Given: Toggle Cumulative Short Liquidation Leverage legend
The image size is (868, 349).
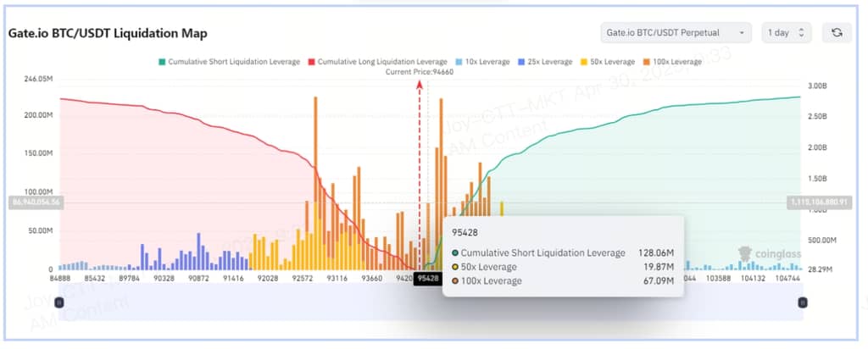Looking at the screenshot, I should (229, 62).
